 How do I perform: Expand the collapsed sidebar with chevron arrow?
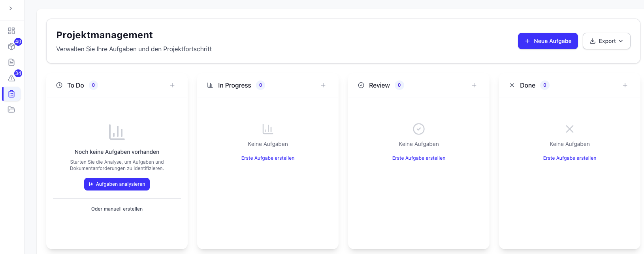[x=11, y=8]
